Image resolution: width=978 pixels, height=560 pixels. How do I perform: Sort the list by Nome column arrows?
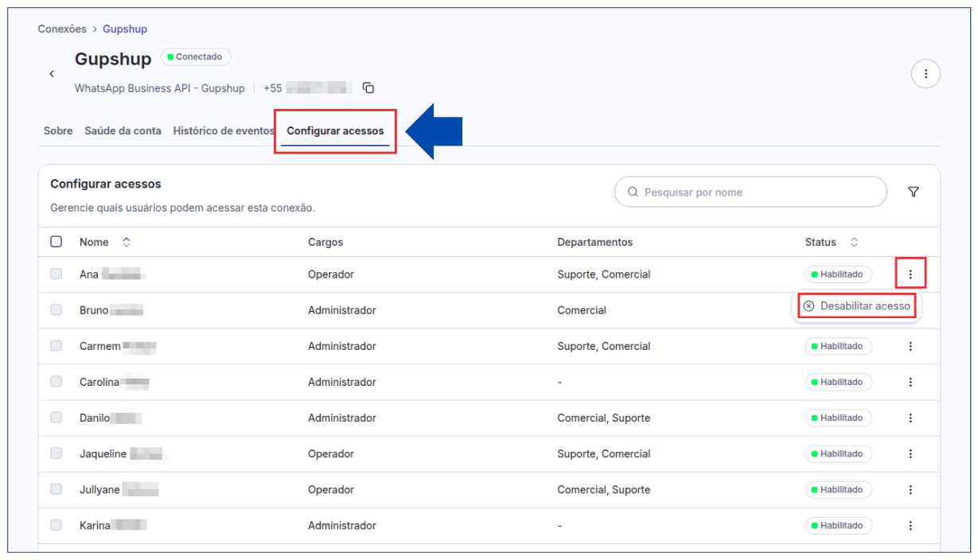(126, 242)
